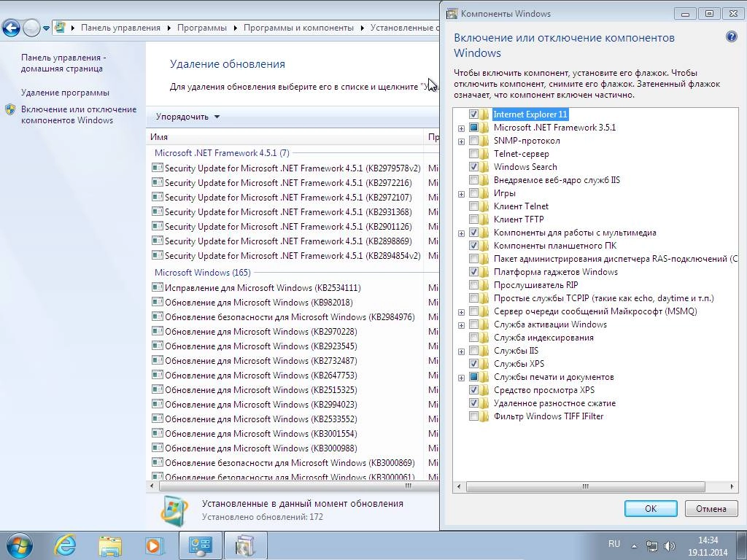Click Программы и компоненты breadcrumb segment
Screen dimensions: 747x560
pos(298,28)
